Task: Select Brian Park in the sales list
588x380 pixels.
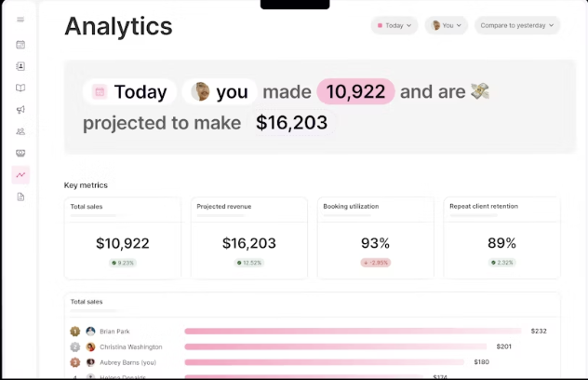Action: (114, 331)
